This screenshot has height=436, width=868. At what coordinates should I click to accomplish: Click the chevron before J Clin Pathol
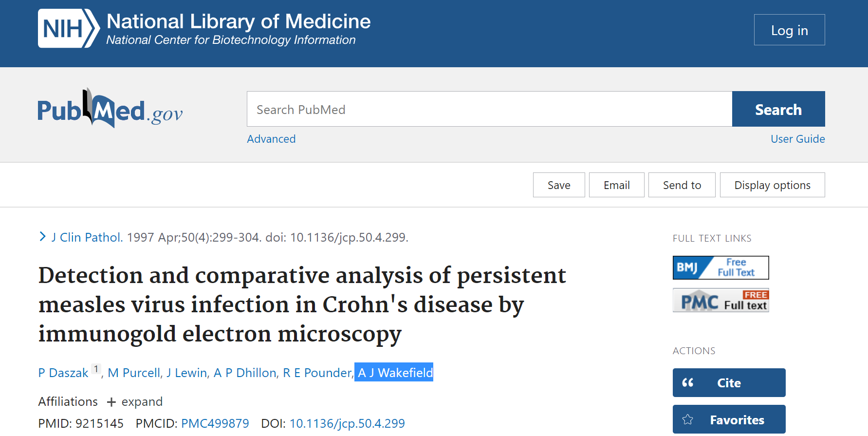(42, 237)
